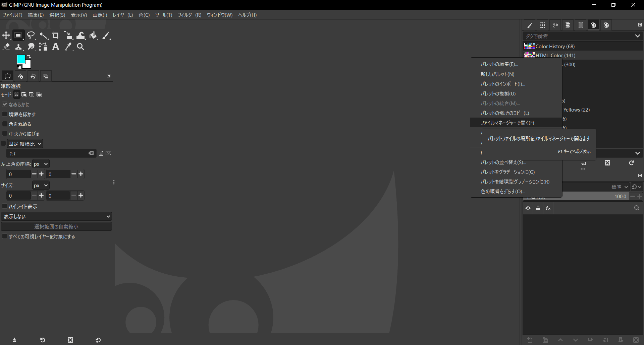
Task: Select the Paintbrush tool
Action: 106,36
